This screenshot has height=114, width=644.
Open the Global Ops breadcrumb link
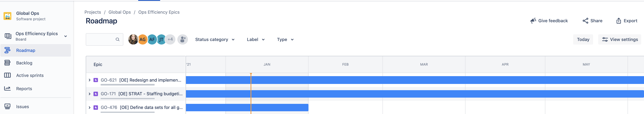coord(119,12)
